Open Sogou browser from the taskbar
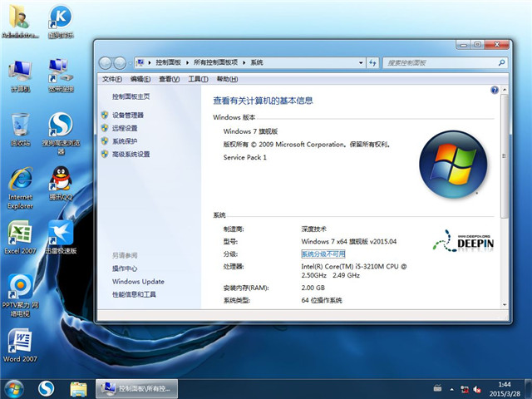The width and height of the screenshot is (532, 399). (x=46, y=389)
